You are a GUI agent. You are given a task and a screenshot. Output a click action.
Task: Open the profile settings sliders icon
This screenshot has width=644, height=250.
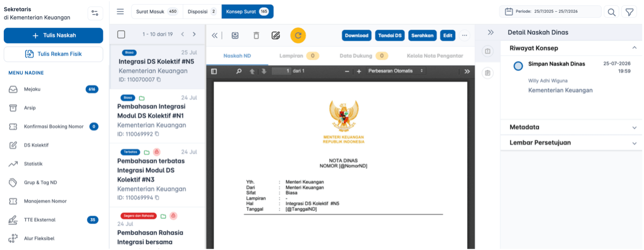click(95, 13)
